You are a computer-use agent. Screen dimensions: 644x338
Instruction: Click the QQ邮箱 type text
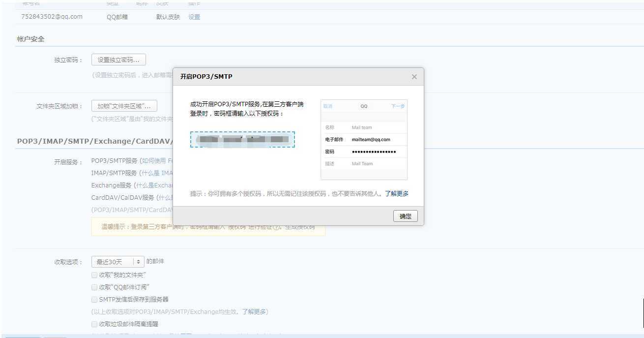pos(117,17)
